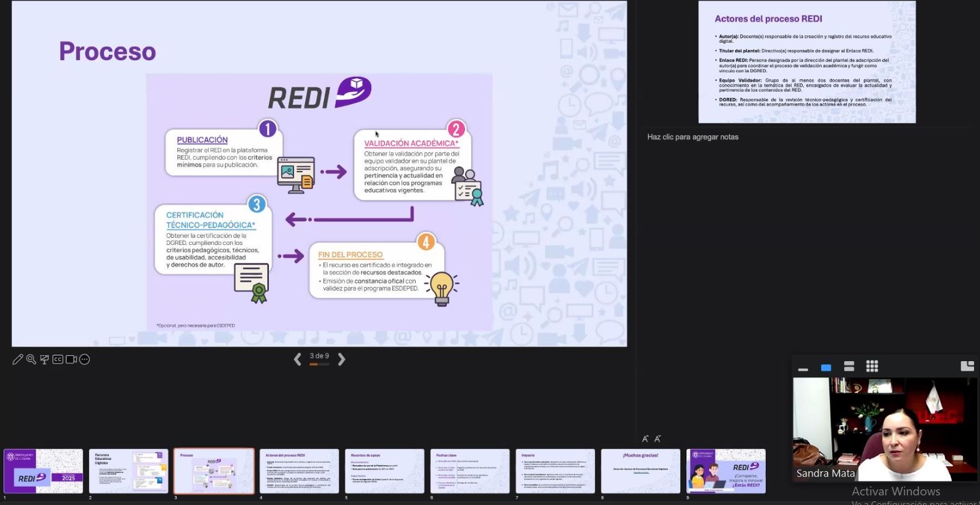Minimize the video panel to a strip
This screenshot has width=980, height=505.
(x=803, y=368)
